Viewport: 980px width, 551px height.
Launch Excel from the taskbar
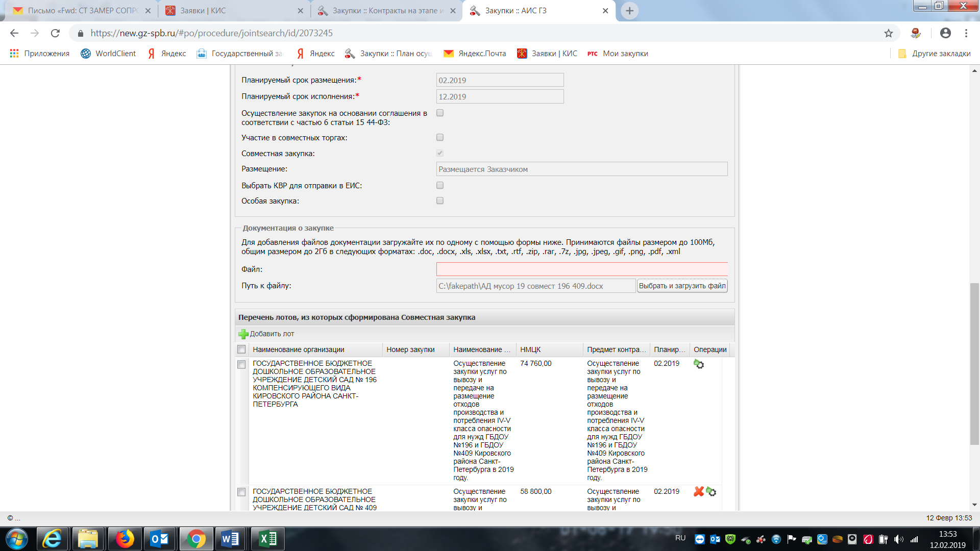pos(267,539)
